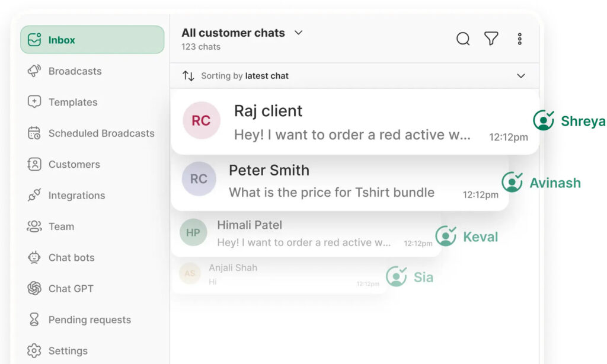The width and height of the screenshot is (607, 364).
Task: Expand the All customer chats dropdown
Action: point(299,33)
